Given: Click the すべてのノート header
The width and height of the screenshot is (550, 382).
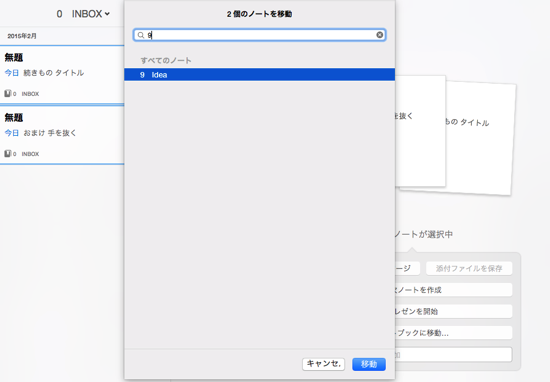Looking at the screenshot, I should click(x=166, y=60).
